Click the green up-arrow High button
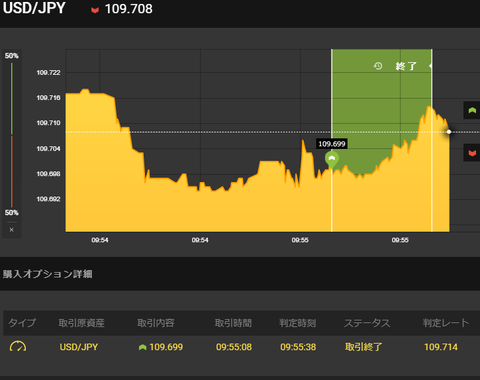480x380 pixels. click(472, 110)
